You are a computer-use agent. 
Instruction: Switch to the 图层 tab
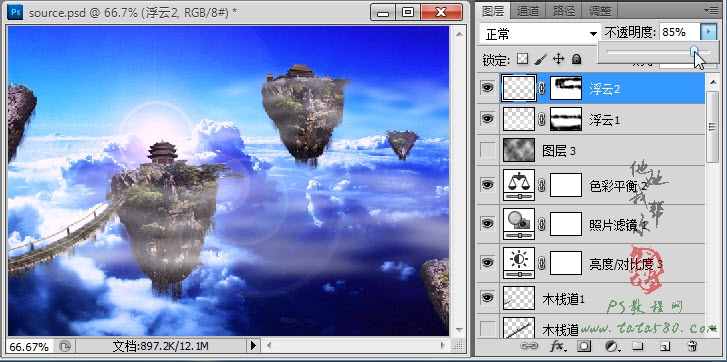[x=493, y=10]
